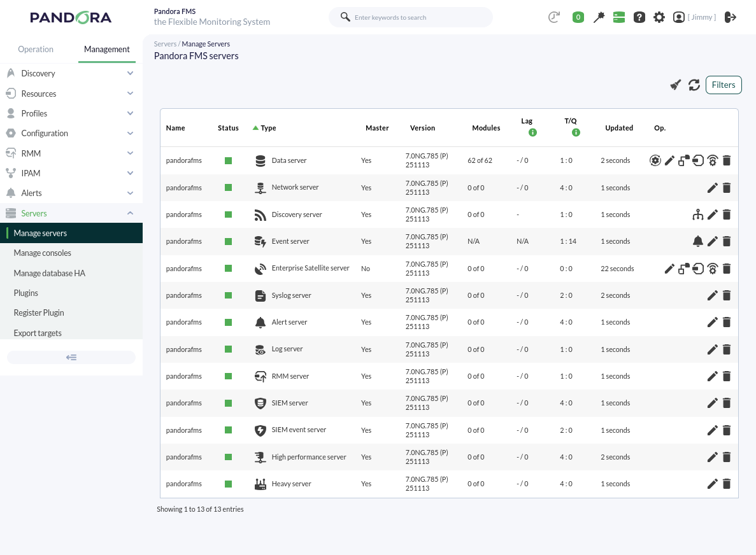Click the autorefresh clock icon in header
756x555 pixels.
pyautogui.click(x=554, y=17)
